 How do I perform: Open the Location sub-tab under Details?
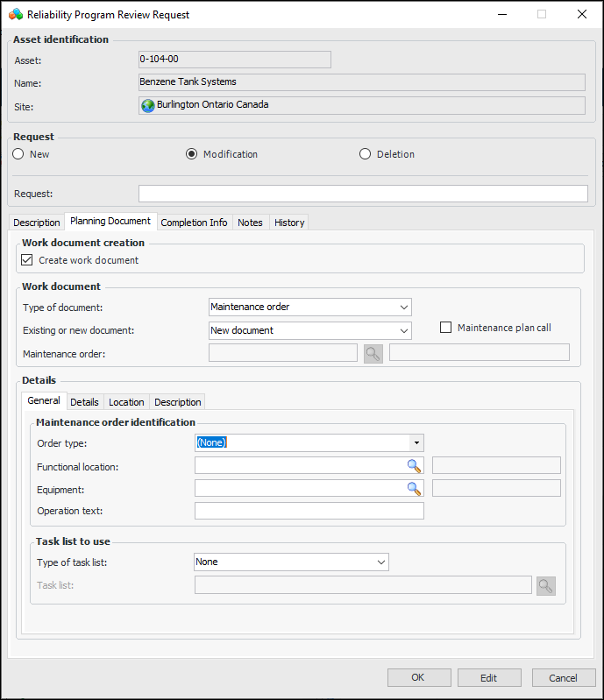(126, 402)
